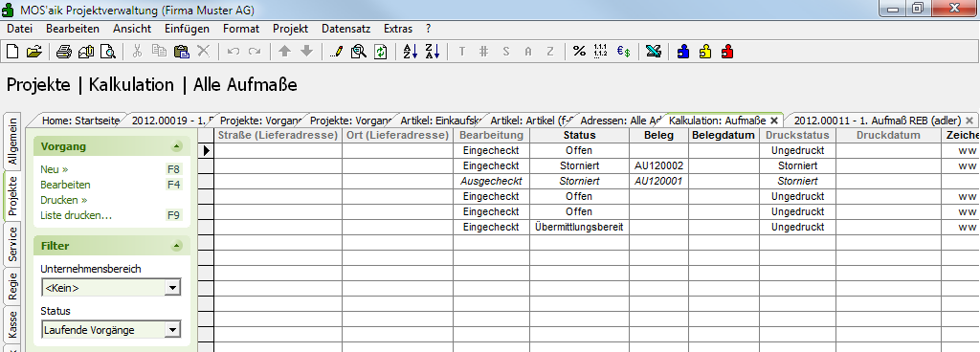
Task: Click Liste drucken… link
Action: (x=77, y=215)
